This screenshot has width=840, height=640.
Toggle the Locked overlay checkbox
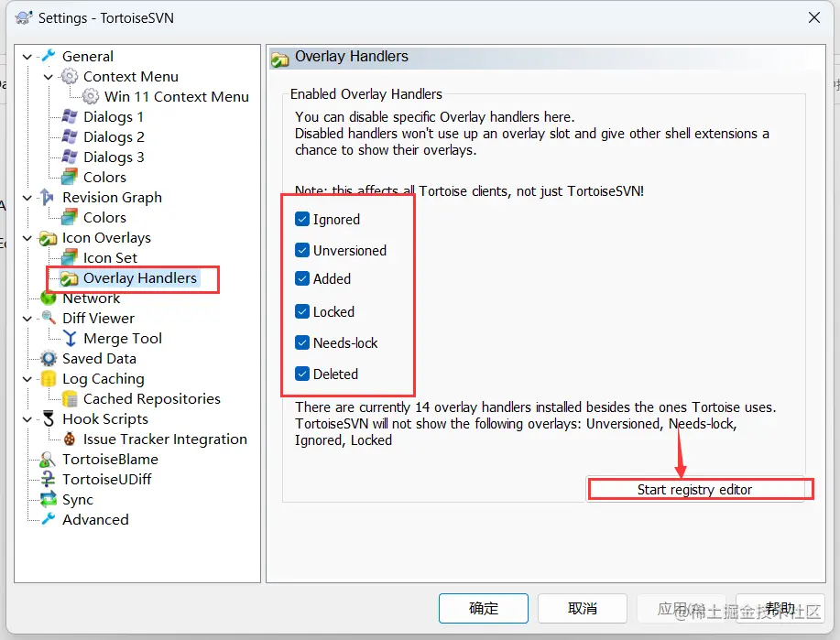[302, 311]
